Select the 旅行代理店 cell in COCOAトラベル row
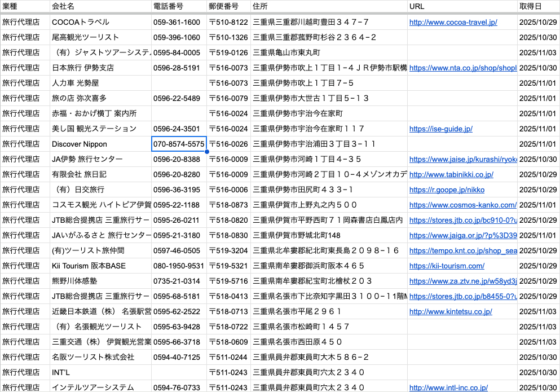This screenshot has width=560, height=392. [25, 22]
